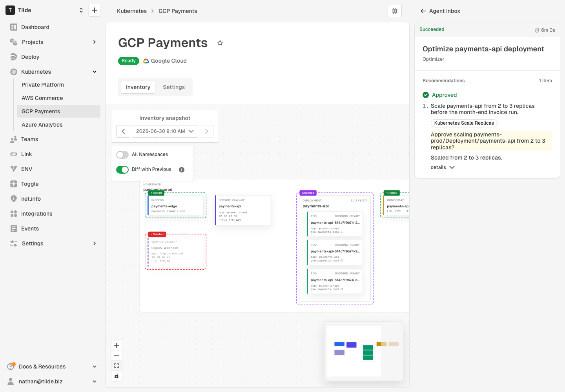Open Optimize payments-api deployment link
The image size is (565, 392).
tap(483, 49)
